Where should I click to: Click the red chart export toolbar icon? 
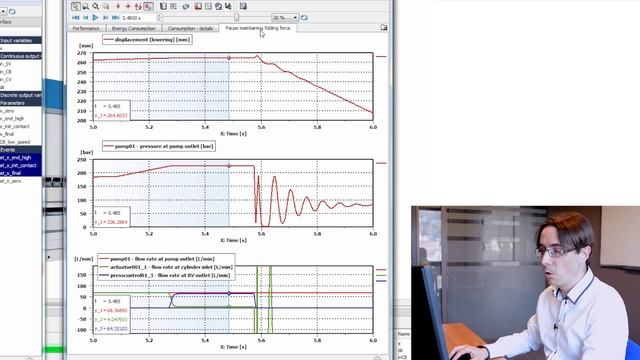pyautogui.click(x=198, y=6)
